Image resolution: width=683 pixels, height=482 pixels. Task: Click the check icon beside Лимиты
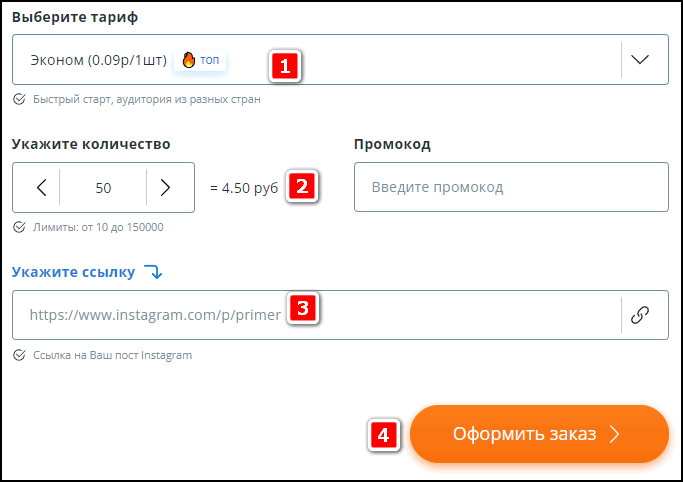(19, 227)
